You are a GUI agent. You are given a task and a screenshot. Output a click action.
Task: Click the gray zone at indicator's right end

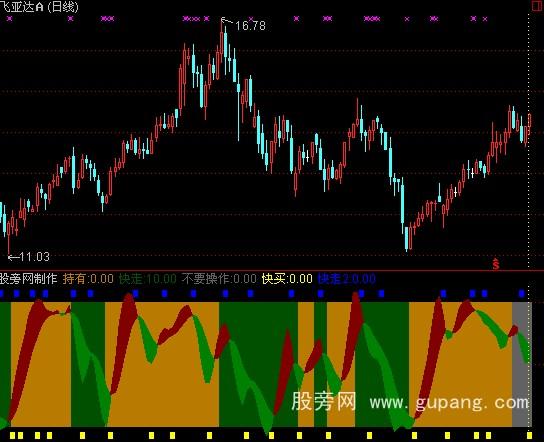pos(522,364)
